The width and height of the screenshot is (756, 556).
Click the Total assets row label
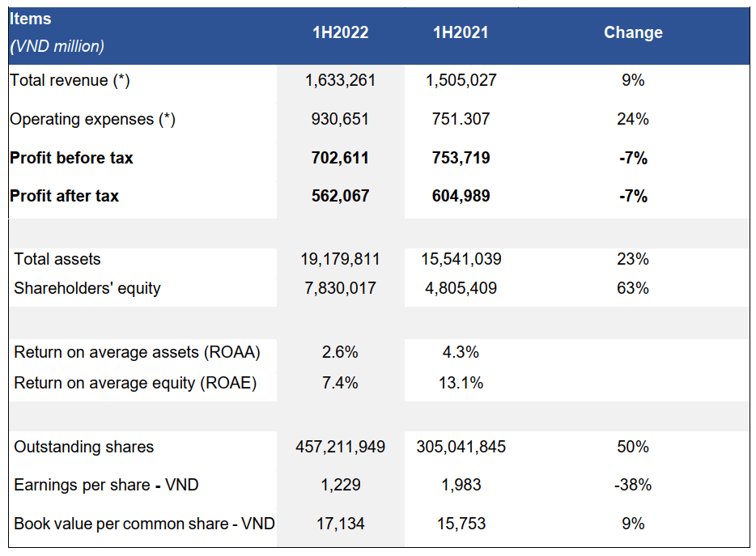coord(57,259)
